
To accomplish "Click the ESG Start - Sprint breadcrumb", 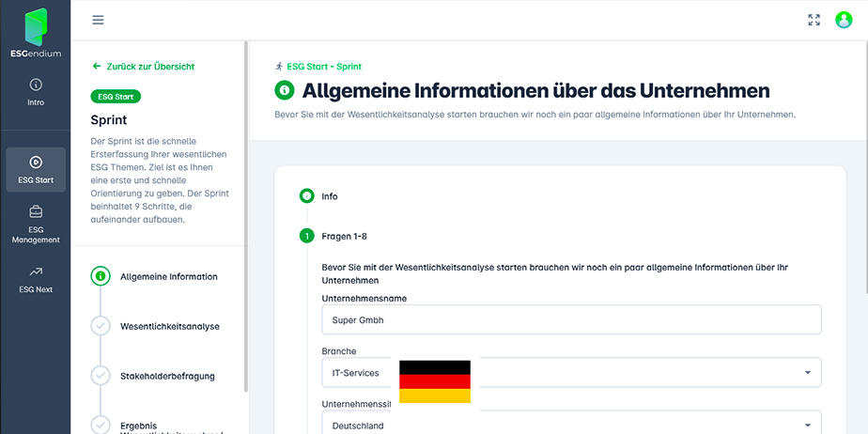I will pos(318,67).
